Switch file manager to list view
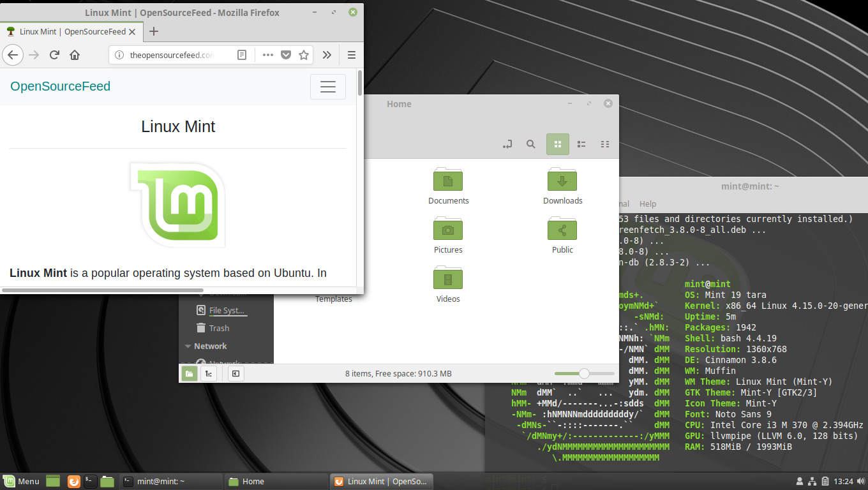 pos(581,144)
